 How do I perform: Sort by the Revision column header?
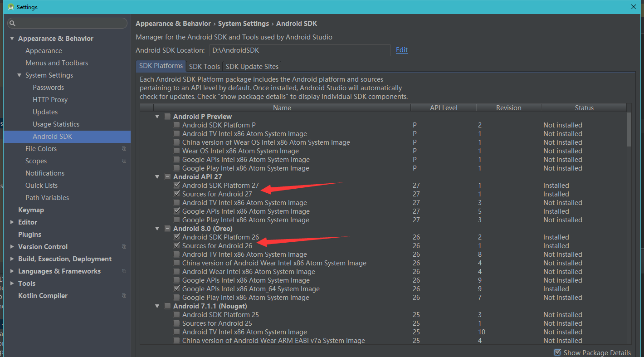(x=509, y=108)
